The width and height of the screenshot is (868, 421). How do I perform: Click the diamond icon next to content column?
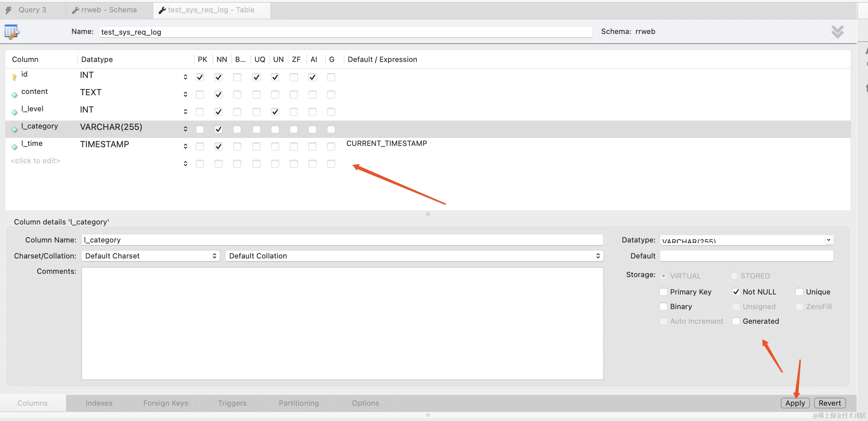click(x=14, y=95)
